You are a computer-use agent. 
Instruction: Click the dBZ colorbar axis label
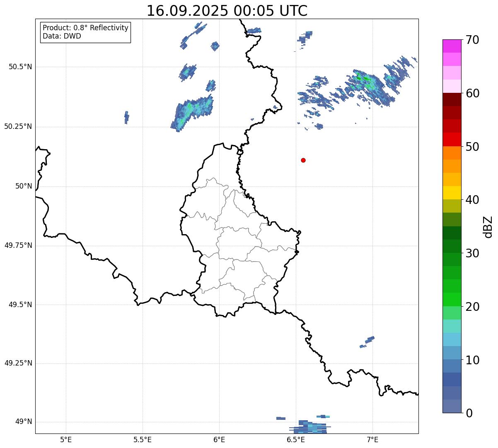tap(488, 226)
